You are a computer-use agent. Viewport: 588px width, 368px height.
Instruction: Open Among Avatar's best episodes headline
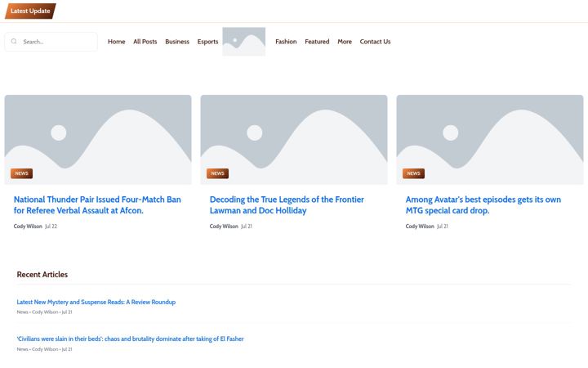483,205
